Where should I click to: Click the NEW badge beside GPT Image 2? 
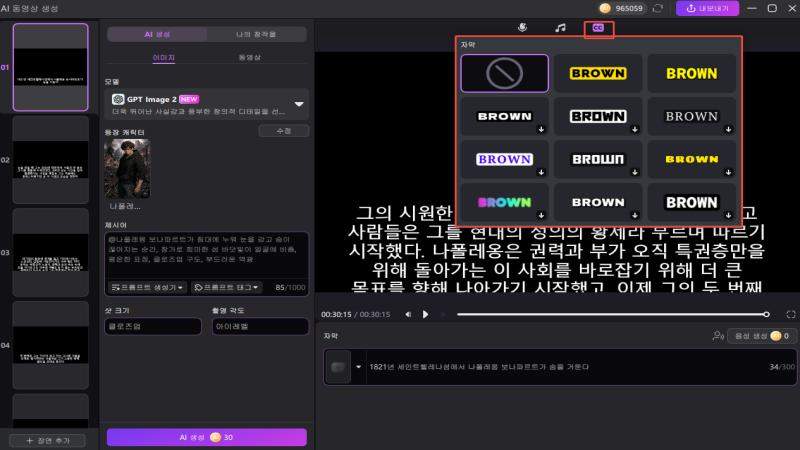(x=189, y=99)
